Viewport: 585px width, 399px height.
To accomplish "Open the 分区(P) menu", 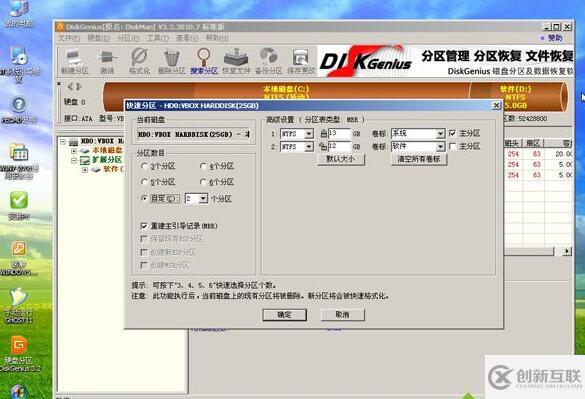I will [128, 38].
